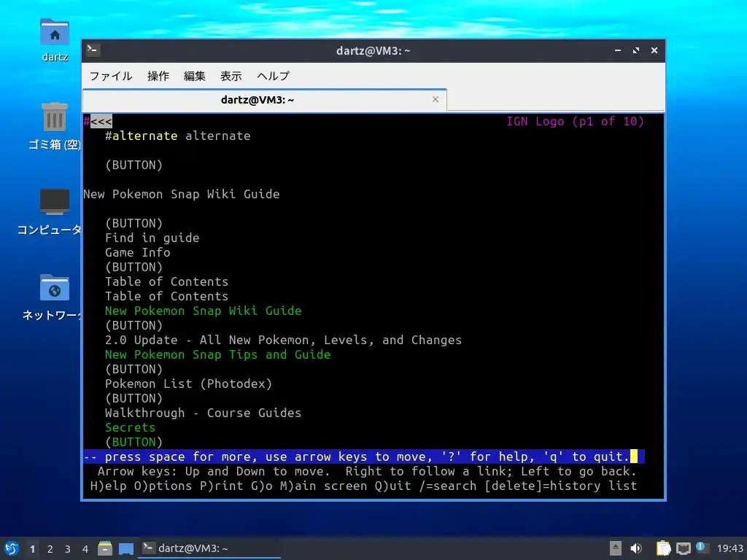The height and width of the screenshot is (560, 747).
Task: Switch to workspace 3
Action: 68,549
